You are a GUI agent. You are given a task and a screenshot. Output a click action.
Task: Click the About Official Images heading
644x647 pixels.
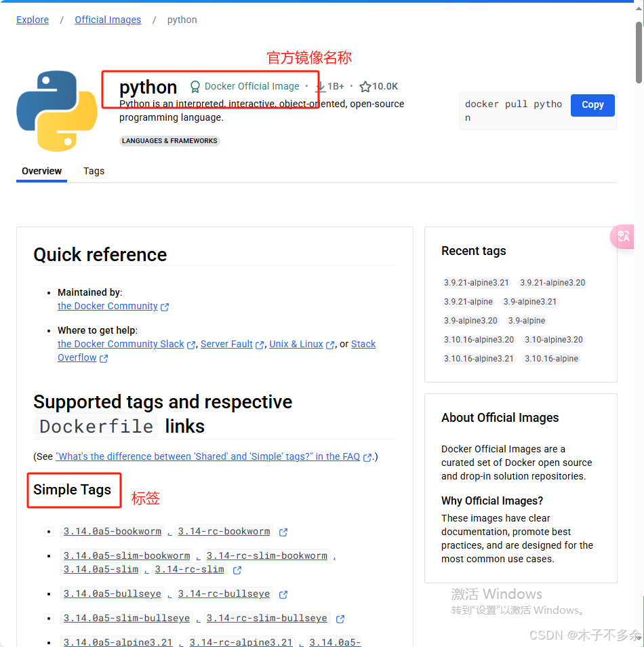click(500, 418)
